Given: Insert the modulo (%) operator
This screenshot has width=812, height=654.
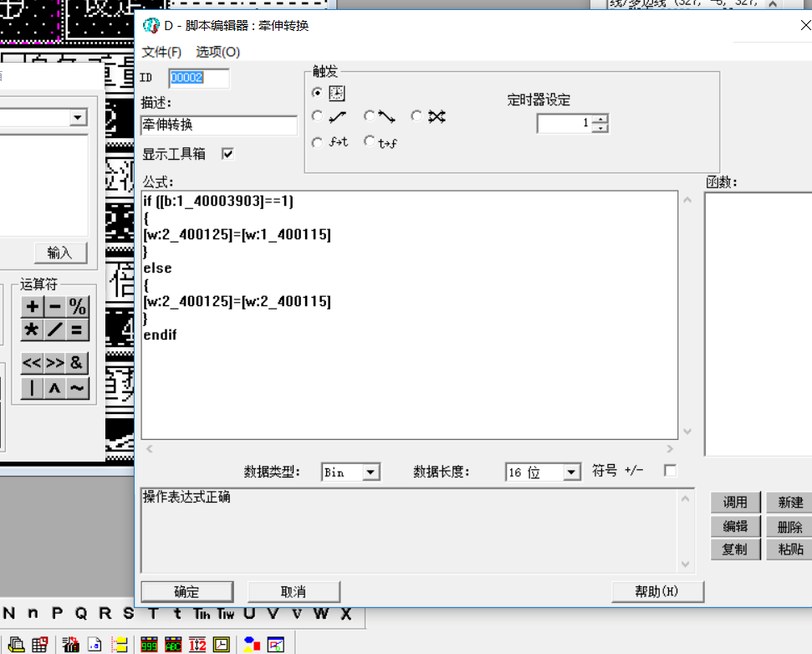Looking at the screenshot, I should [x=77, y=307].
